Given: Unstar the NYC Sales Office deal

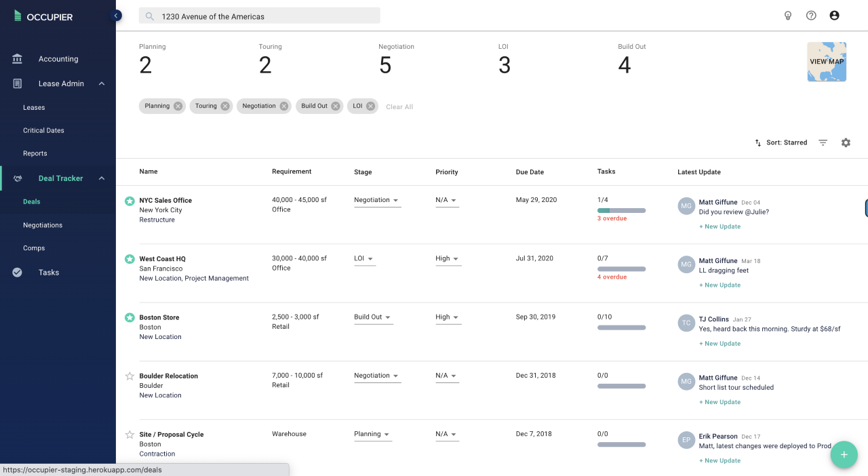Looking at the screenshot, I should [x=130, y=201].
